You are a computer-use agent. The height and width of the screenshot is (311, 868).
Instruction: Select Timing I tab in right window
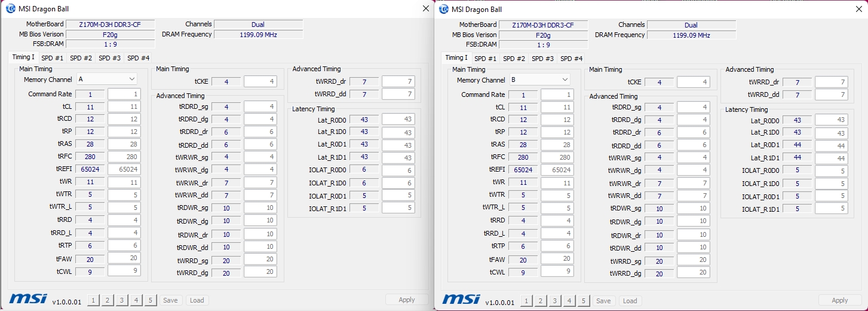(456, 57)
